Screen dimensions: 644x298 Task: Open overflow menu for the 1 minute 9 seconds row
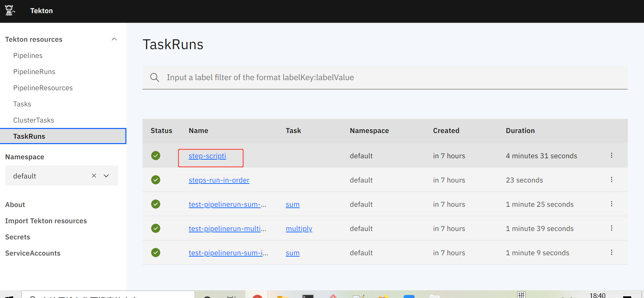tap(611, 252)
